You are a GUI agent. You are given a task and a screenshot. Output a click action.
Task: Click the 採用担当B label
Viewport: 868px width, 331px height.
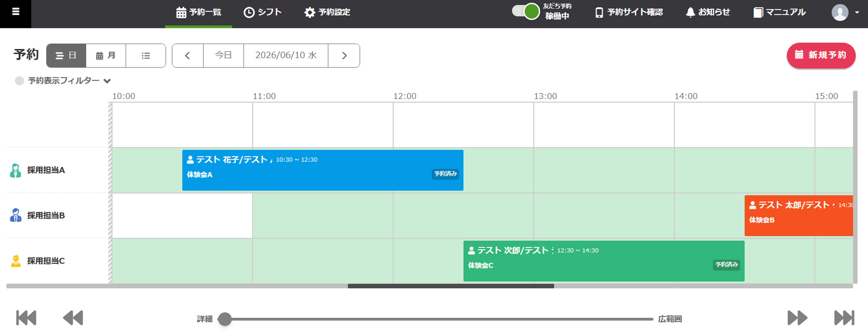tap(46, 215)
